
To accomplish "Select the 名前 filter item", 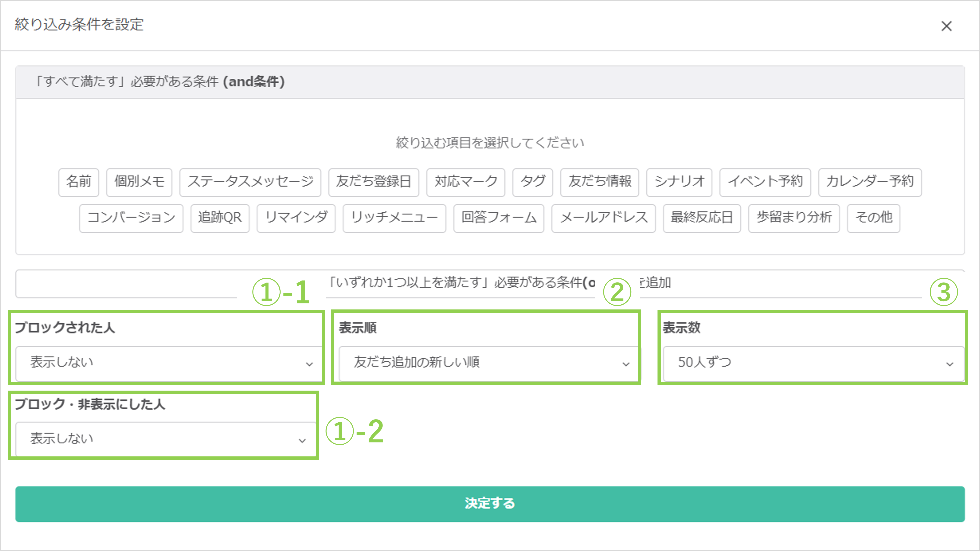I will 79,182.
